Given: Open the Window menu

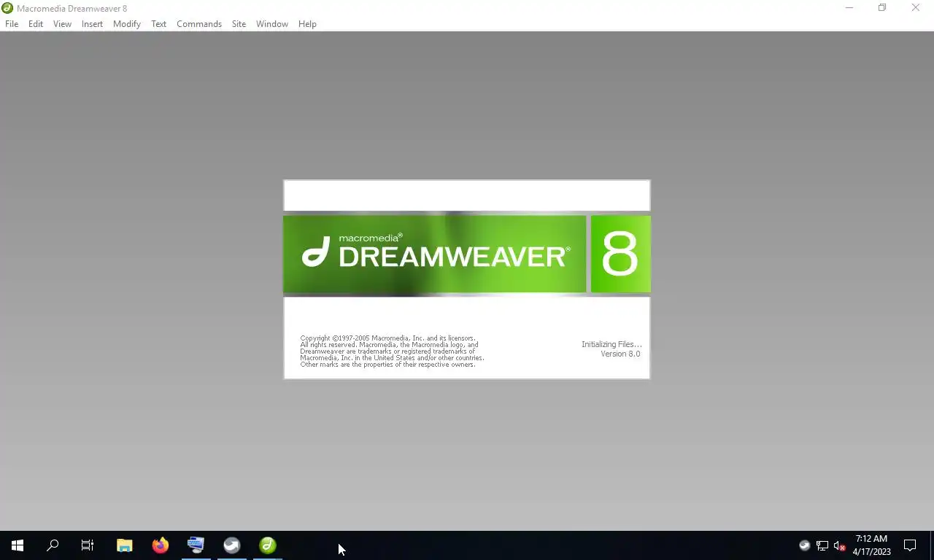Looking at the screenshot, I should coord(272,24).
